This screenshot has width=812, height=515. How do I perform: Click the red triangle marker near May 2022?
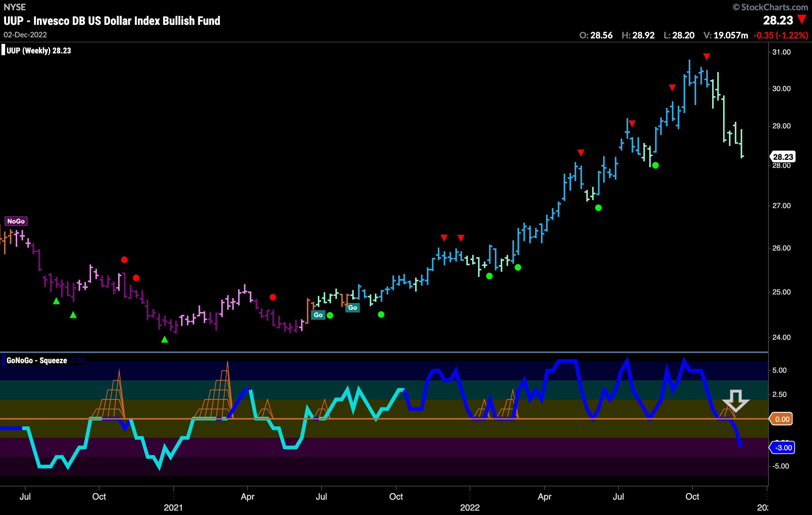(x=581, y=153)
